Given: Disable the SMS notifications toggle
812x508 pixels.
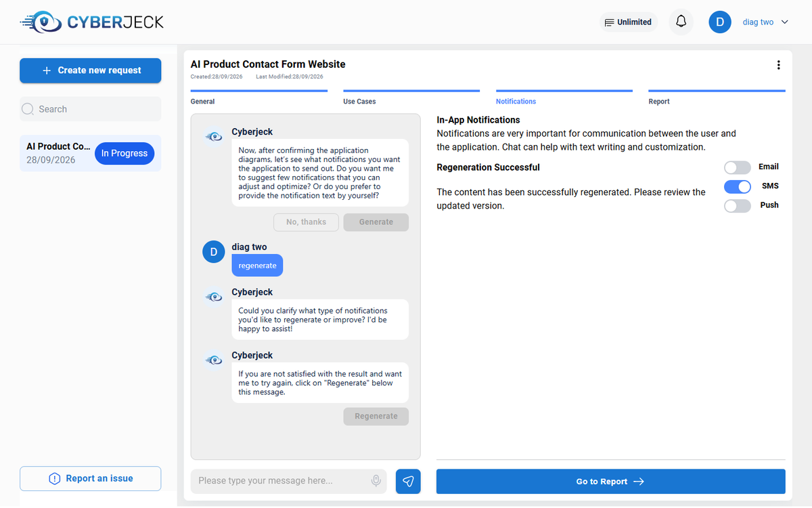Looking at the screenshot, I should 738,186.
